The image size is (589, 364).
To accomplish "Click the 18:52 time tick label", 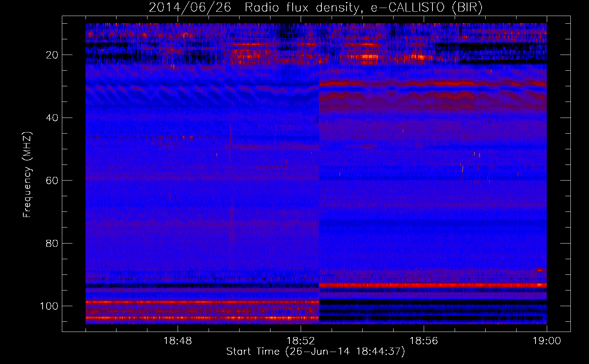I will click(x=301, y=341).
